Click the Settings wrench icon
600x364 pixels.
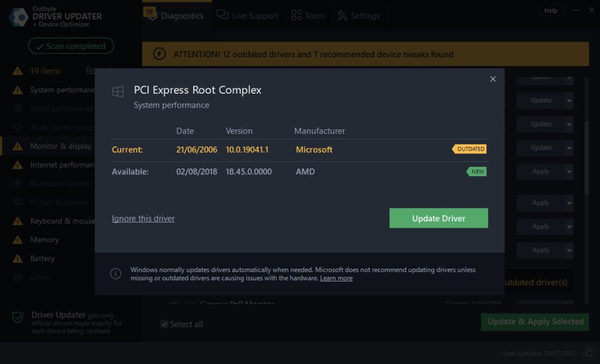pos(342,16)
